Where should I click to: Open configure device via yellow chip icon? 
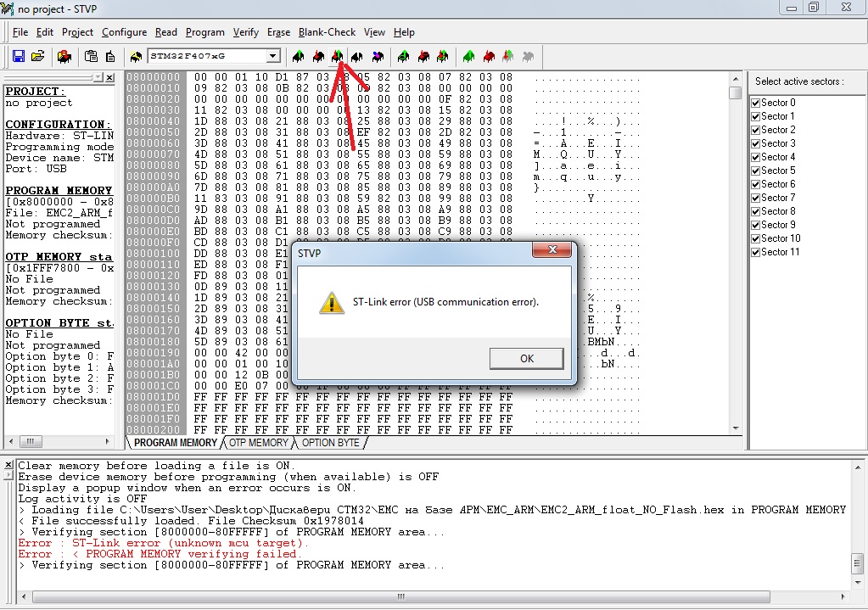point(136,57)
